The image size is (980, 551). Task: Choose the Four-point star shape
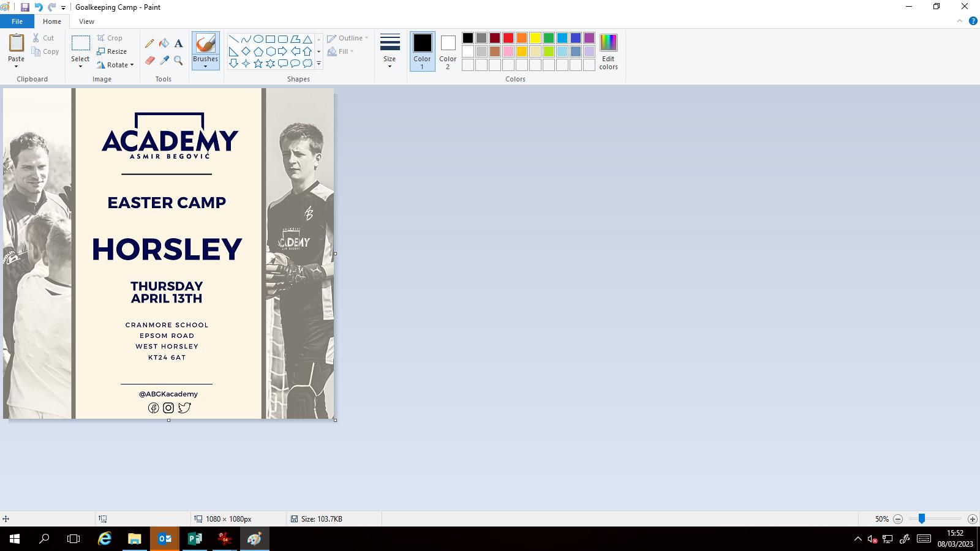pyautogui.click(x=246, y=63)
